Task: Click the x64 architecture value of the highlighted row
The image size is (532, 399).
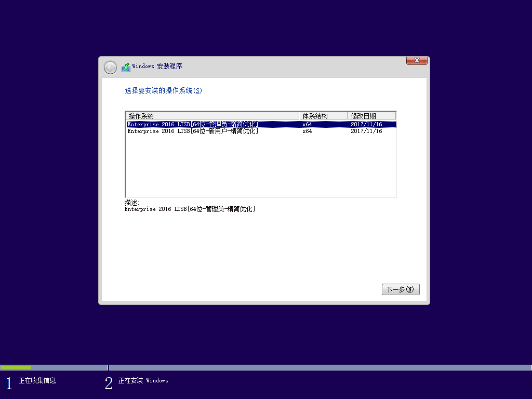Action: point(307,124)
